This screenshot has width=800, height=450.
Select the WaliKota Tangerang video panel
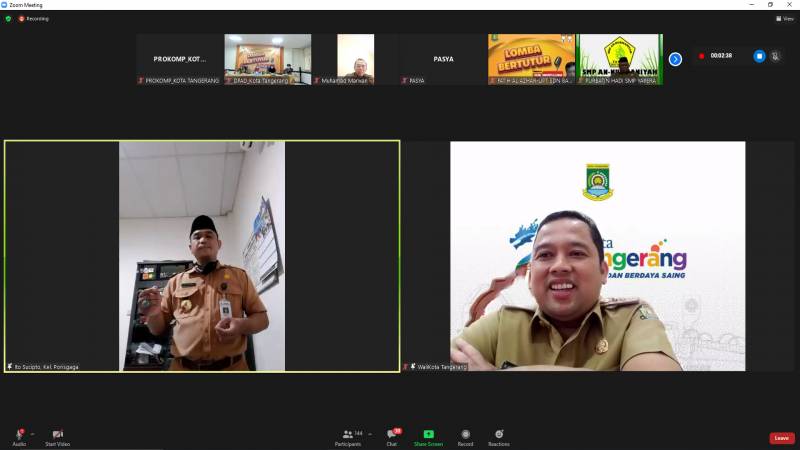click(x=597, y=255)
